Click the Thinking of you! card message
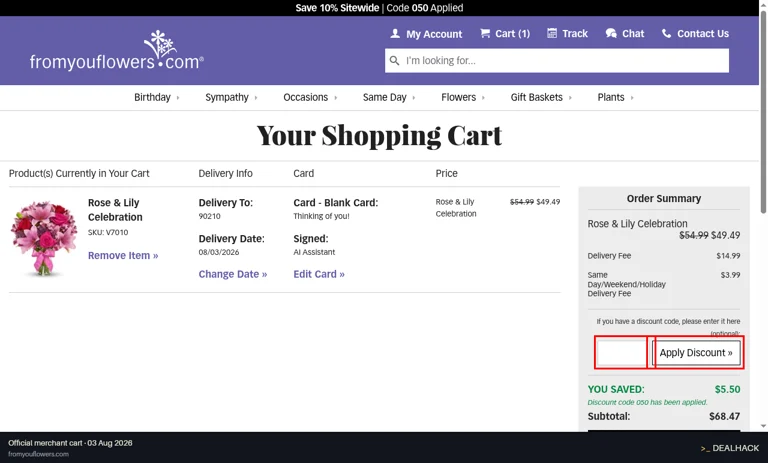Viewport: 768px width, 463px height. point(321,216)
